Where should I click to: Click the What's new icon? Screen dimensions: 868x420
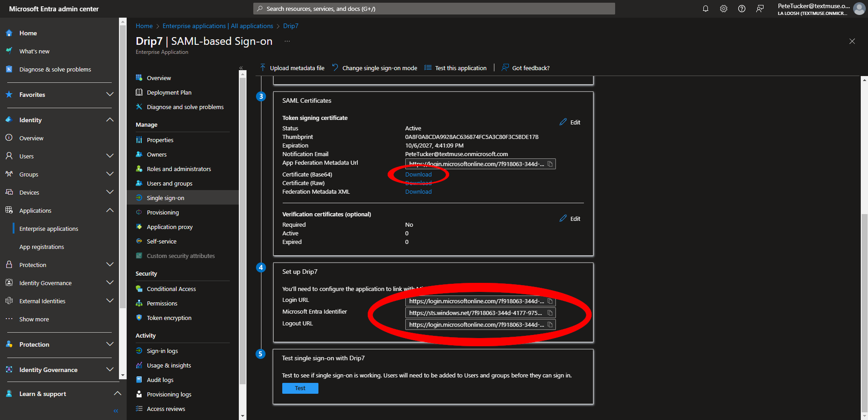click(9, 51)
